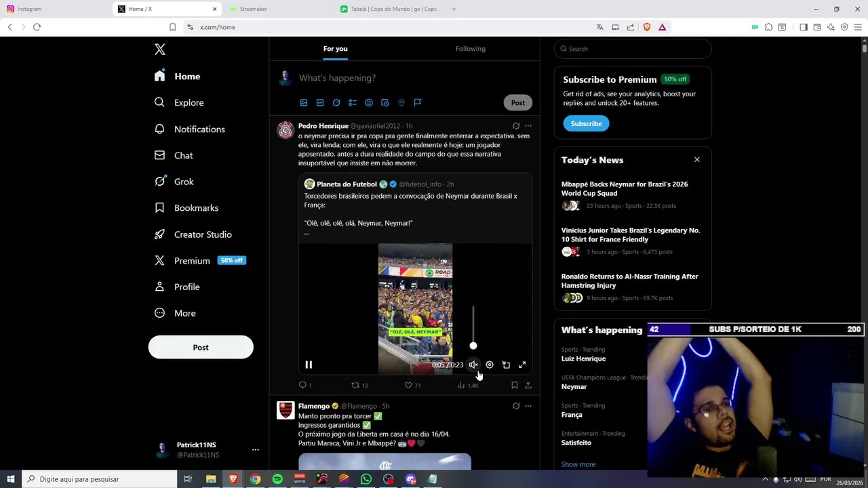868x488 pixels.
Task: Open a new browser tab
Action: coord(454,9)
